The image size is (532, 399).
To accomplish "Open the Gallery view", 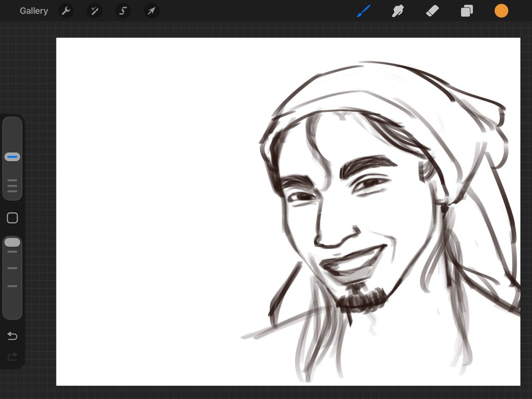I will point(34,11).
